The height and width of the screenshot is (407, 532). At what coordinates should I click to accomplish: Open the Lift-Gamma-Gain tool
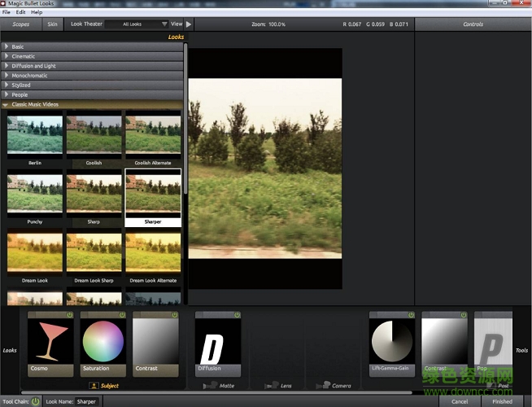pos(392,342)
